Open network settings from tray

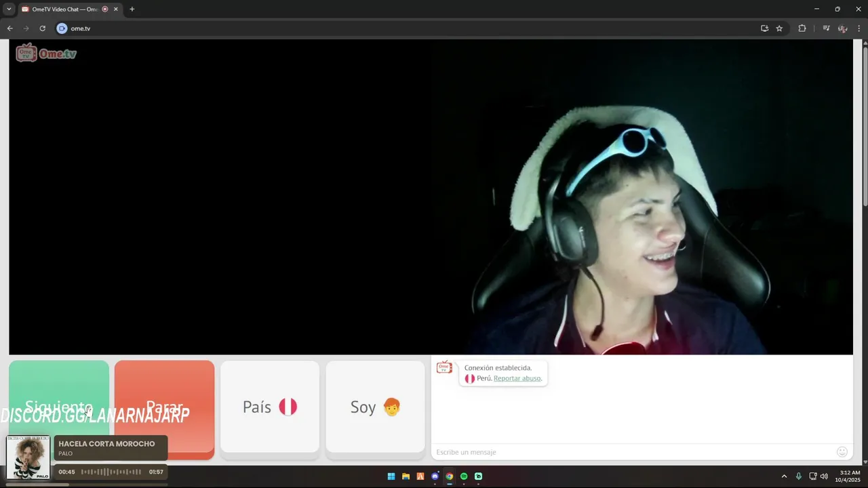813,476
